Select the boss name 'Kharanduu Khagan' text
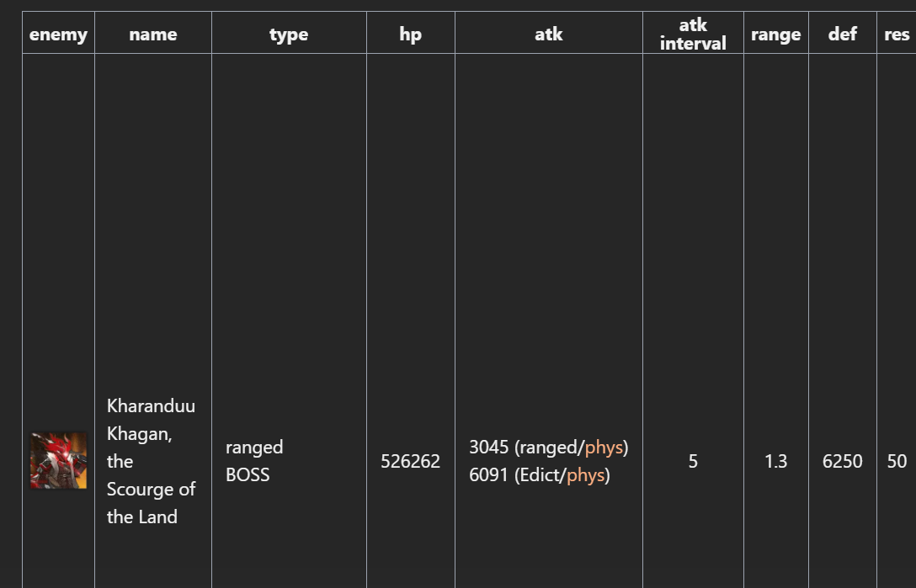Image resolution: width=916 pixels, height=588 pixels. pyautogui.click(x=151, y=420)
